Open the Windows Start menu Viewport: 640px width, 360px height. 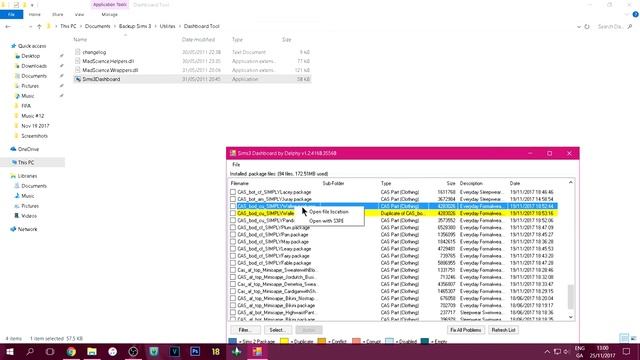click(10, 351)
